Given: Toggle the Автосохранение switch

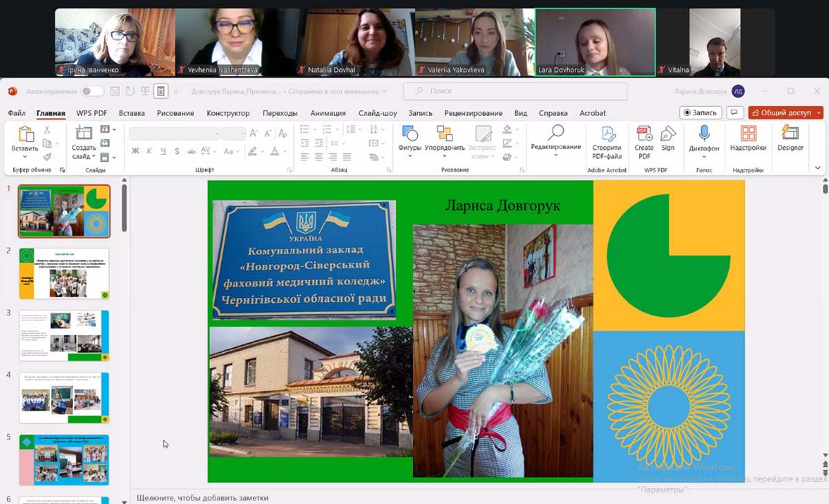Looking at the screenshot, I should pos(92,91).
